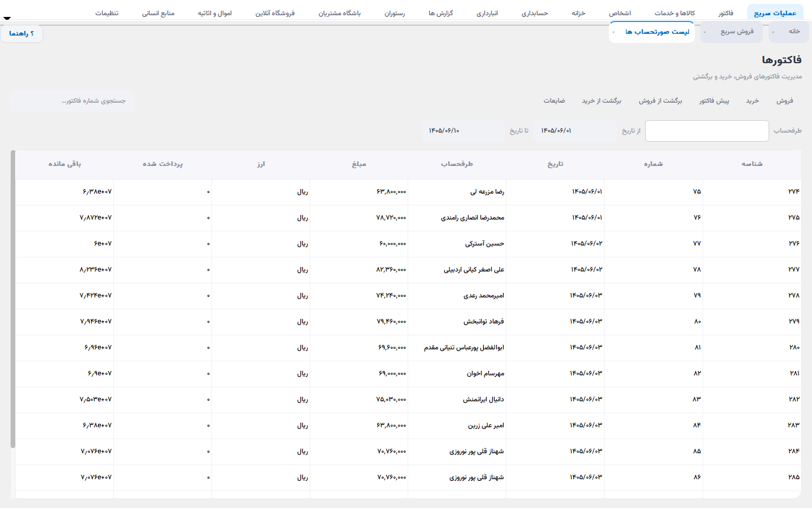Viewport: 812px width, 508px height.
Task: Show the خرید invoices tab
Action: pos(752,101)
